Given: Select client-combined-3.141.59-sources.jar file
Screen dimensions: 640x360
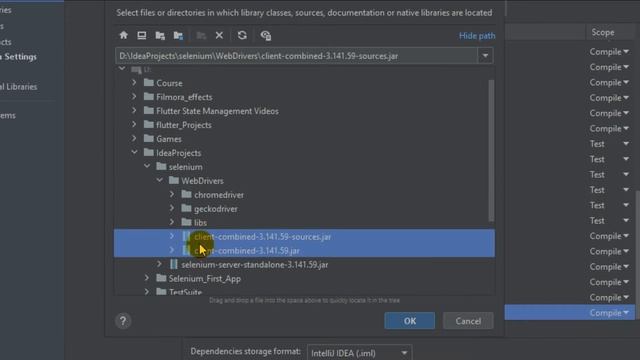Looking at the screenshot, I should 304,237.
